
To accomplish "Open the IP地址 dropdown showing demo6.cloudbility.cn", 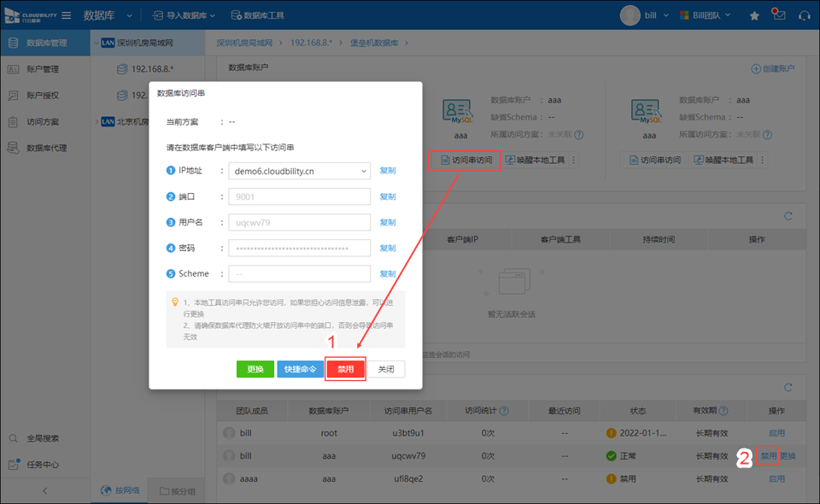I will coord(365,171).
